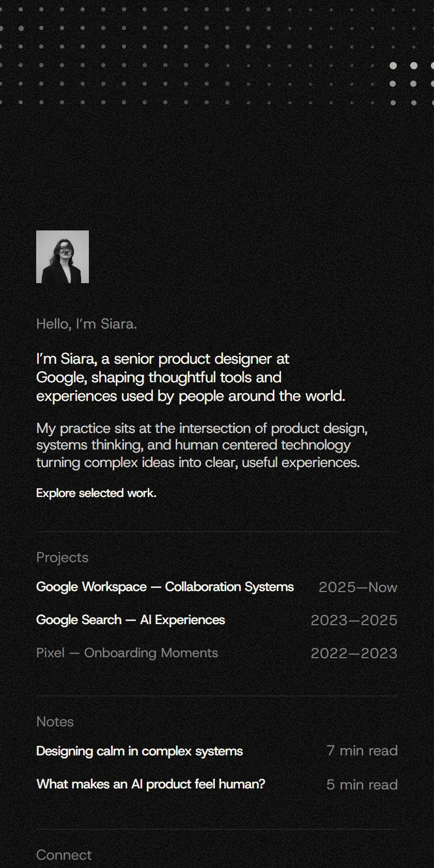Click the 2023—2025 project date

coord(354,621)
